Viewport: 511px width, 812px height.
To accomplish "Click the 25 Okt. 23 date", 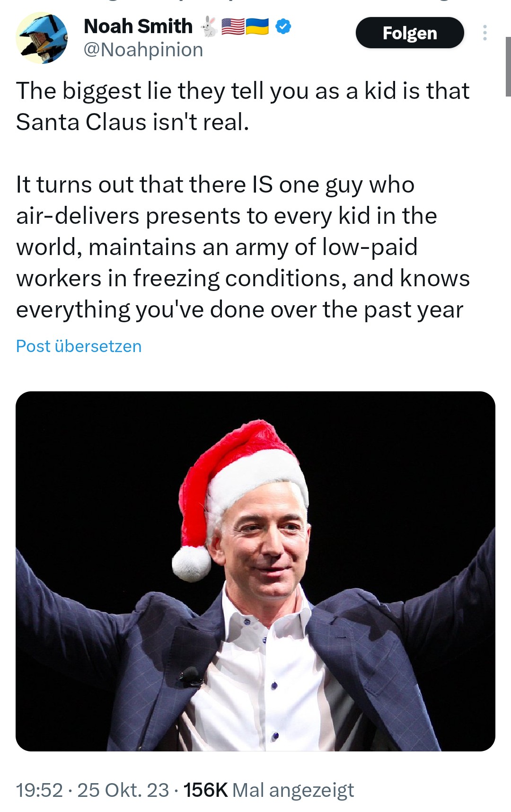I will [x=123, y=790].
